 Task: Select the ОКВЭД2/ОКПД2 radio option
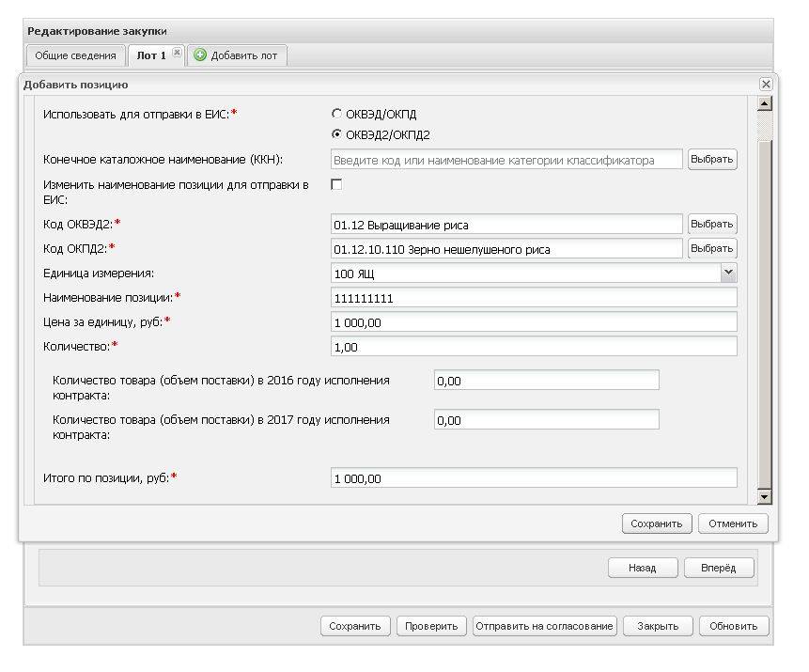click(337, 134)
